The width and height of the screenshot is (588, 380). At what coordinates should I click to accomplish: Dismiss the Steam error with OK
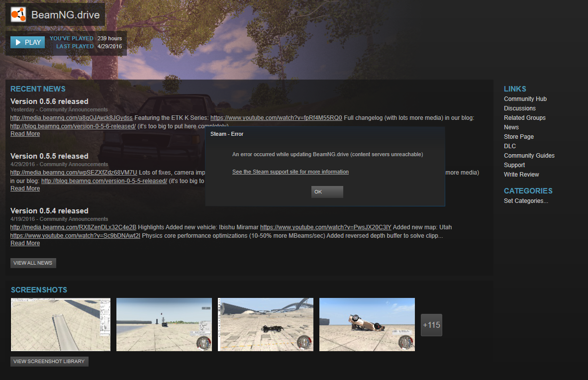coord(327,191)
